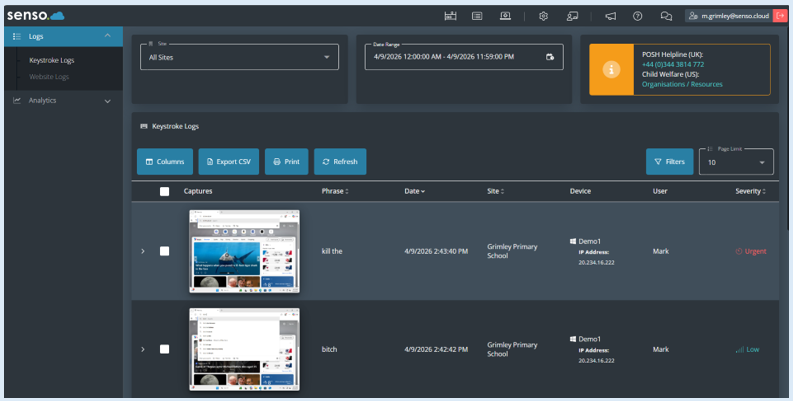793x401 pixels.
Task: Expand the 'bitch' log row
Action: [x=143, y=349]
